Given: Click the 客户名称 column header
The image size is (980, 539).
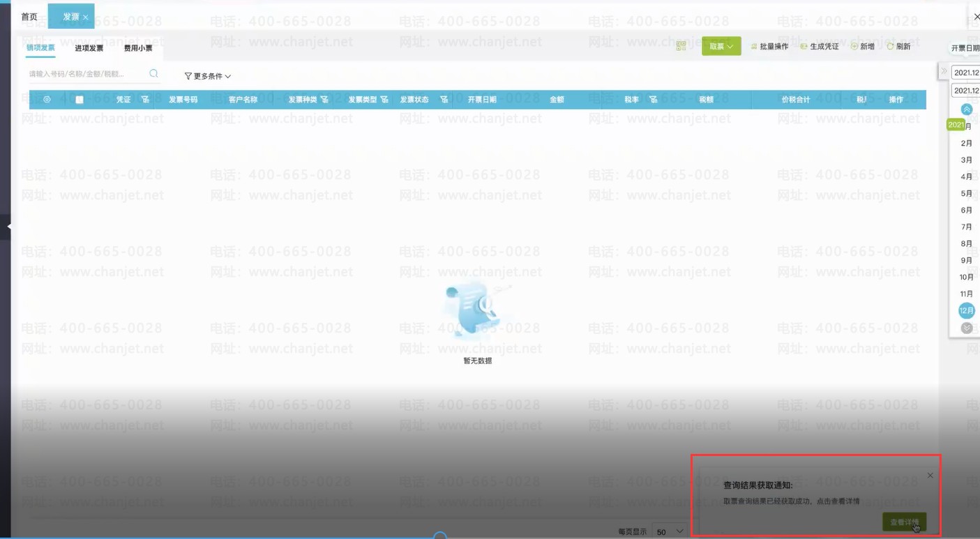Looking at the screenshot, I should click(243, 100).
